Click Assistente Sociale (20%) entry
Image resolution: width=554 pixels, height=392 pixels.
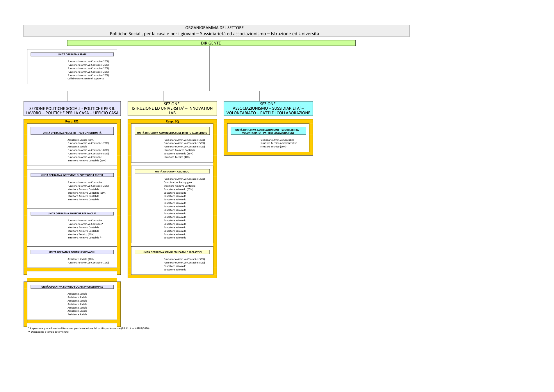[x=81, y=259]
